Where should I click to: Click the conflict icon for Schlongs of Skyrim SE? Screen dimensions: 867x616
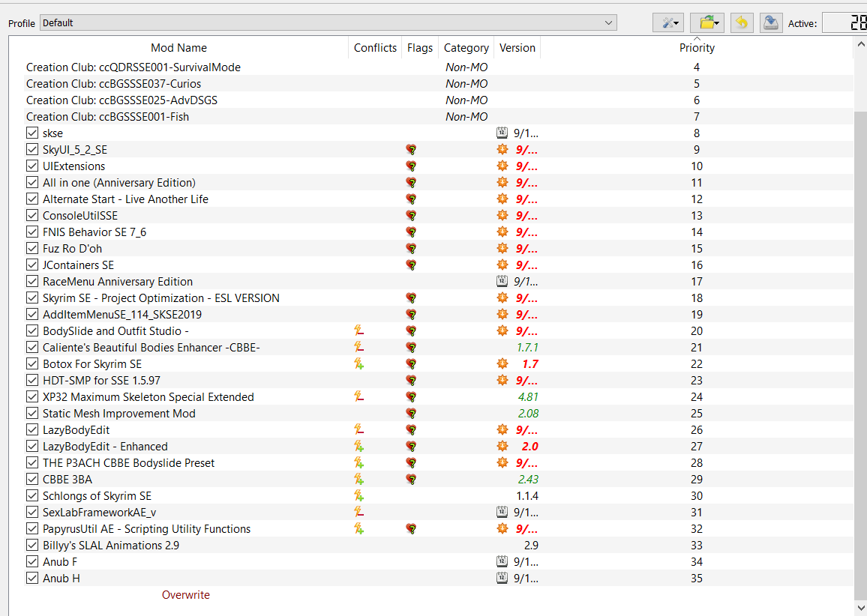click(358, 496)
